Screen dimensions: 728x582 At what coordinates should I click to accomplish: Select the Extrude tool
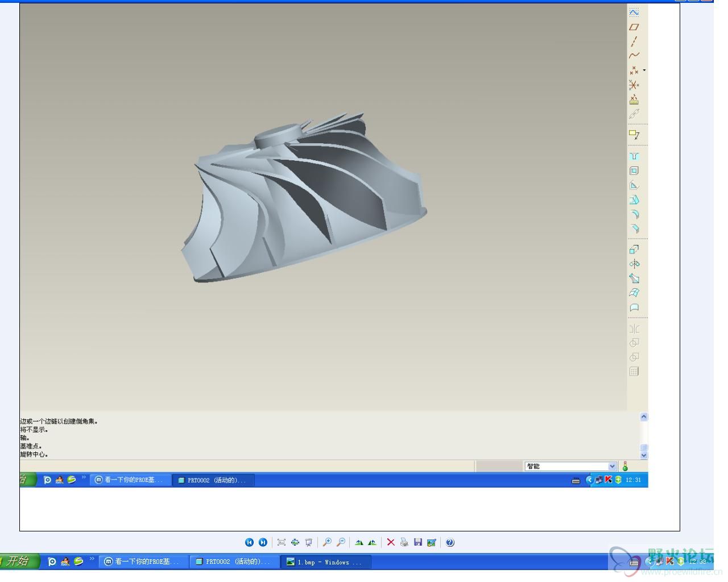pos(634,249)
